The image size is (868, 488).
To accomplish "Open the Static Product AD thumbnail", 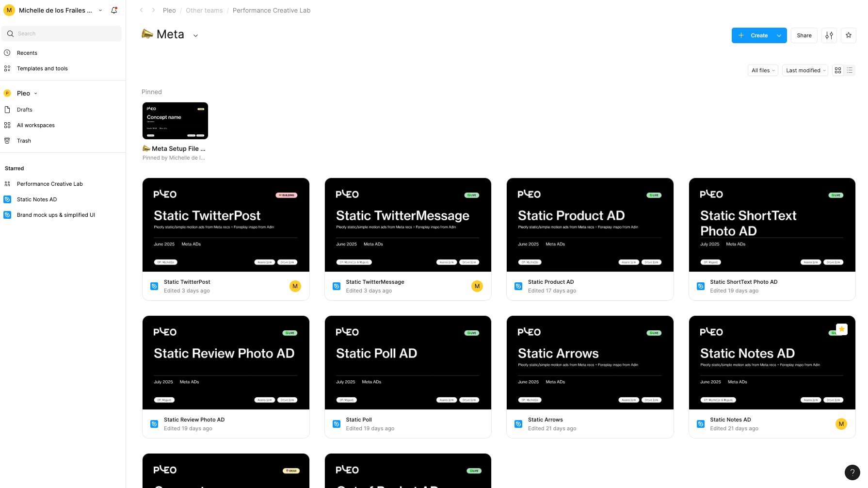I will (590, 225).
